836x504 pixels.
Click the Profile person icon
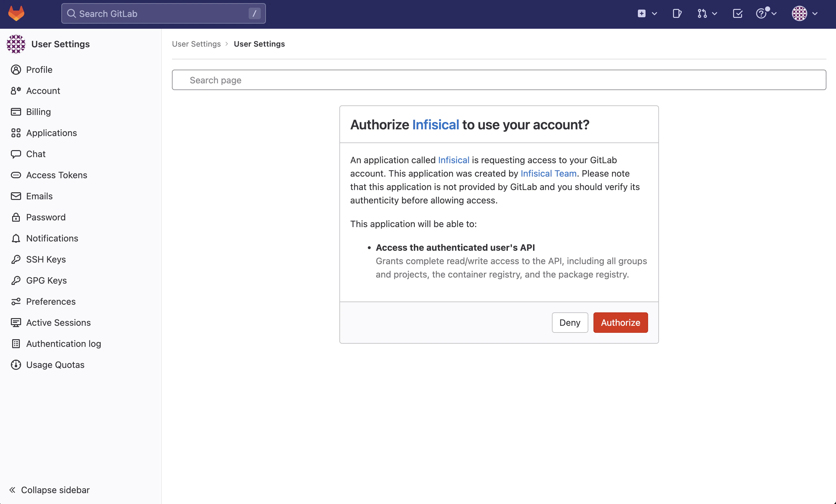[16, 70]
